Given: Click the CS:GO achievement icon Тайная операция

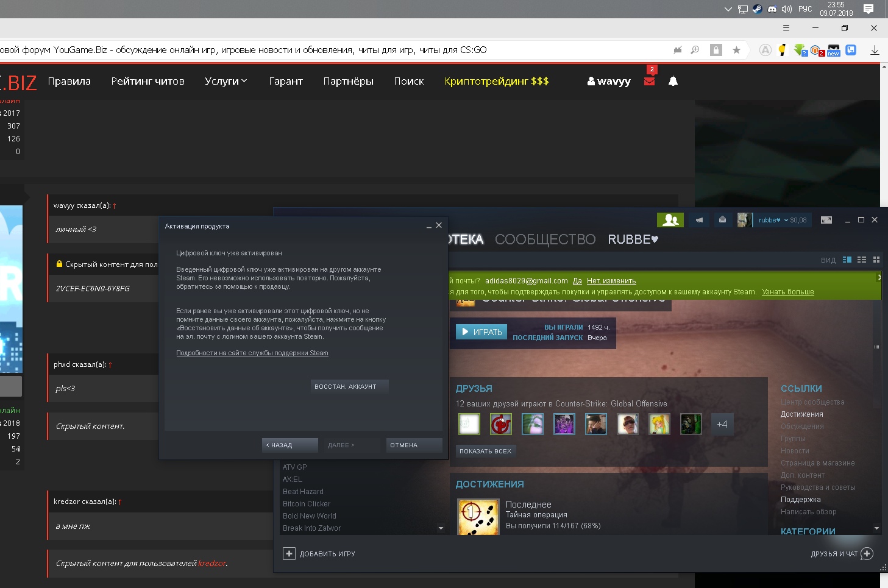Looking at the screenshot, I should pyautogui.click(x=478, y=517).
